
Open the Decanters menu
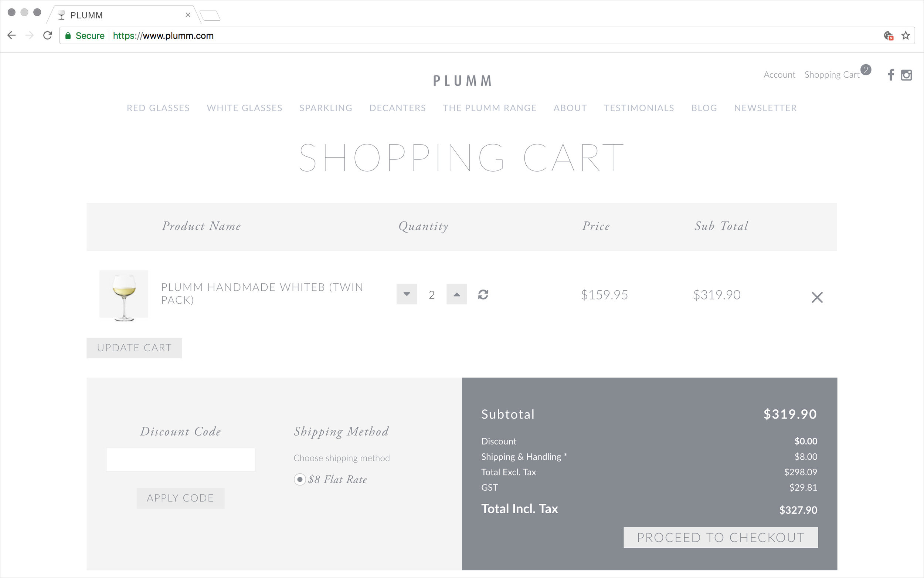click(x=397, y=108)
